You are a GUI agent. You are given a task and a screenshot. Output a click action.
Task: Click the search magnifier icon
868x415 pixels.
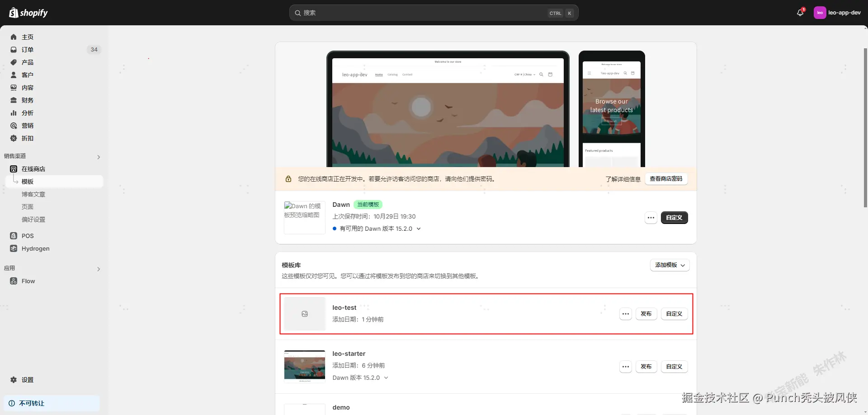pos(298,13)
